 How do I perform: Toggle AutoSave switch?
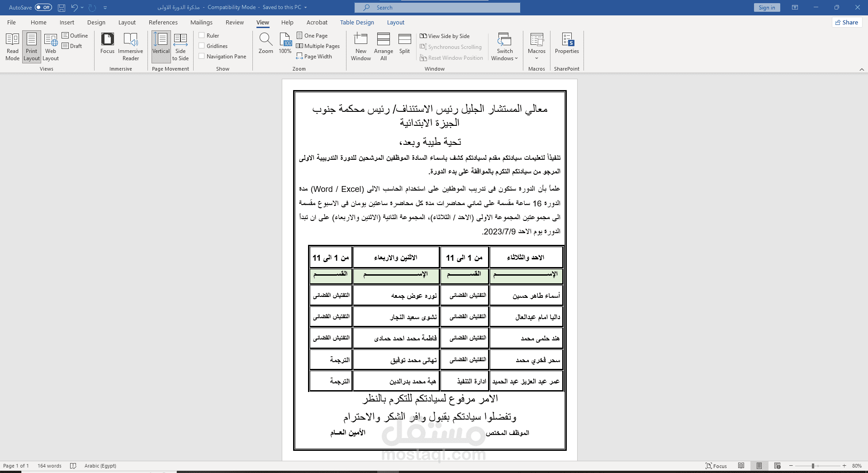point(43,7)
